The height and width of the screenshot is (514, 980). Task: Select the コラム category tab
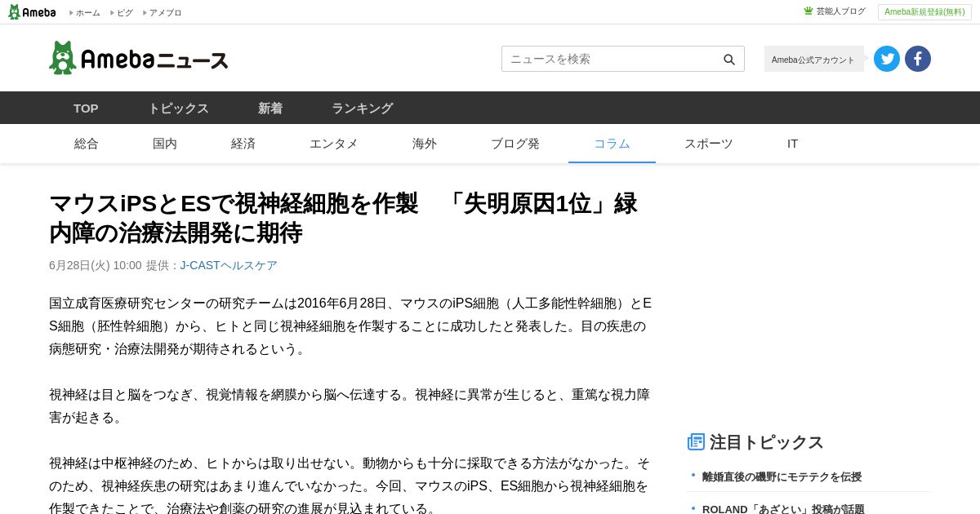(612, 144)
